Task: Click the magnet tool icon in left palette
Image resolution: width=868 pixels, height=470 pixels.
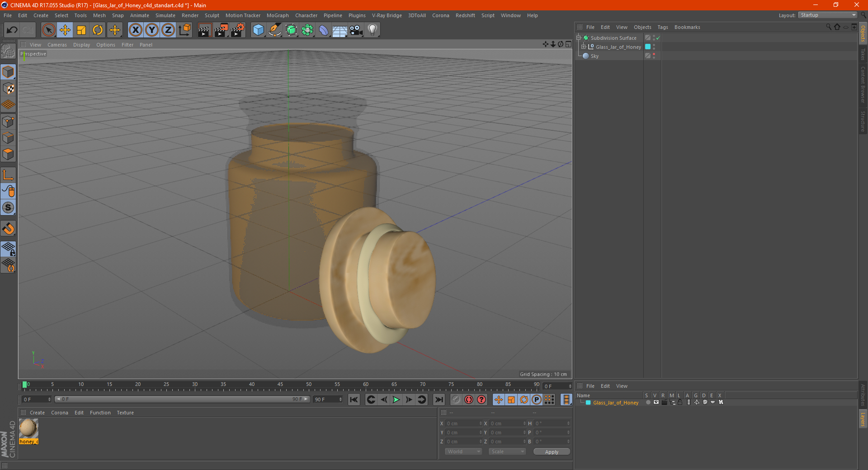Action: [8, 229]
